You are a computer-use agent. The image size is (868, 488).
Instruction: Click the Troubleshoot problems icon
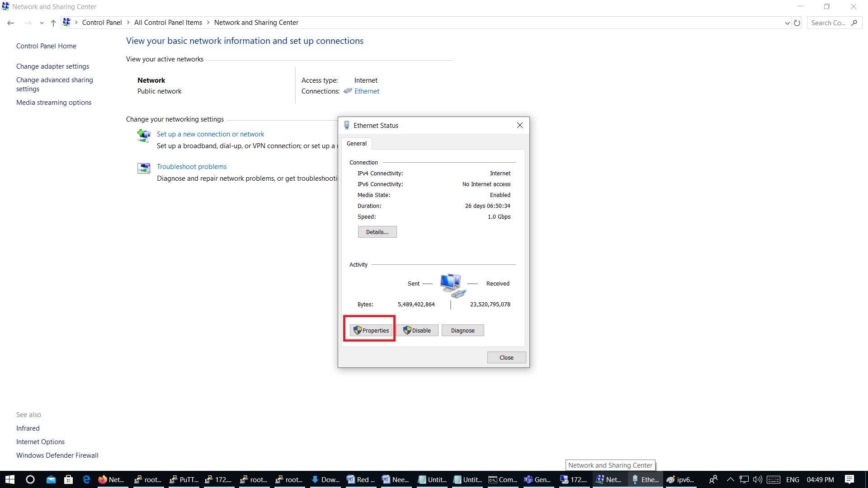click(144, 168)
